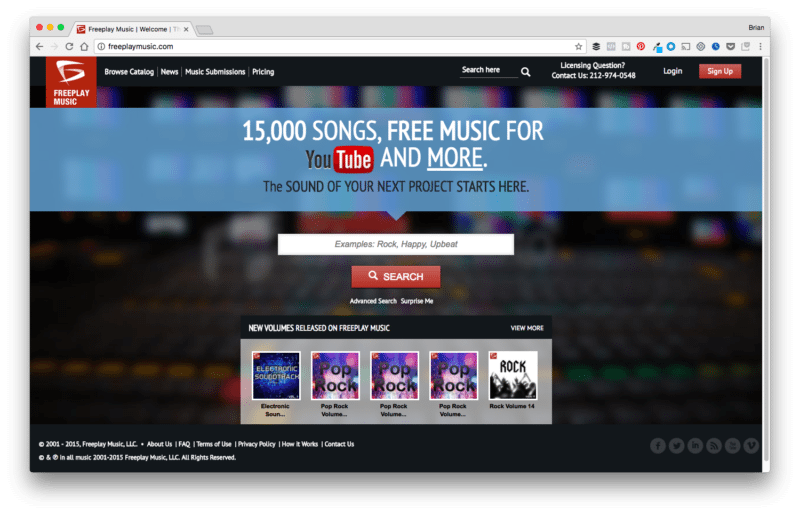Image resolution: width=800 pixels, height=515 pixels.
Task: Click the Pocket extension icon
Action: tap(731, 46)
